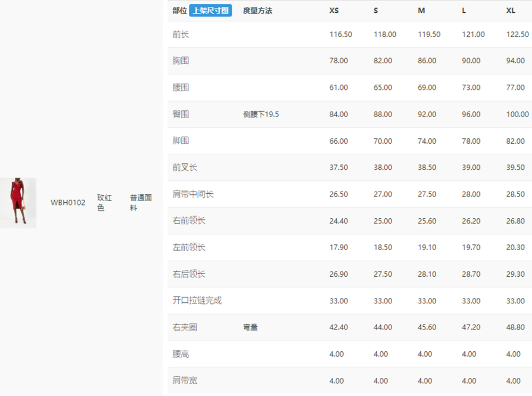Select the 肩带中间长 row label
Image resolution: width=532 pixels, height=396 pixels.
click(193, 194)
